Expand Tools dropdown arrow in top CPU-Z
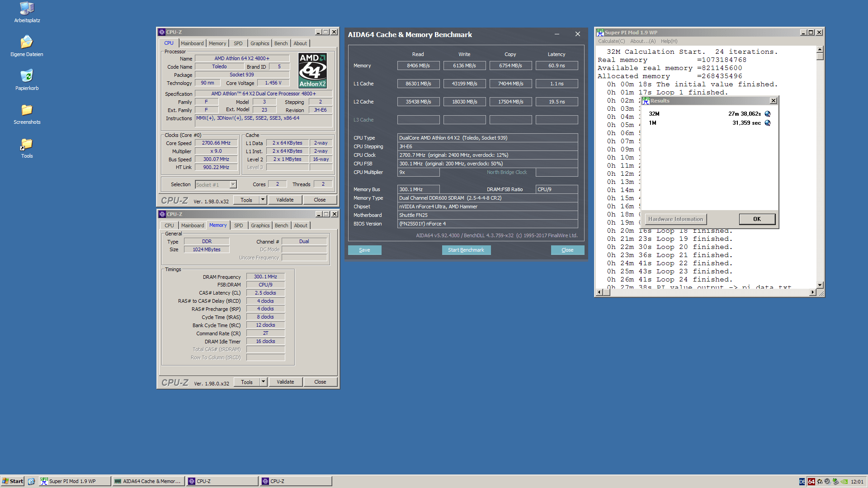This screenshot has width=868, height=488. [x=263, y=200]
